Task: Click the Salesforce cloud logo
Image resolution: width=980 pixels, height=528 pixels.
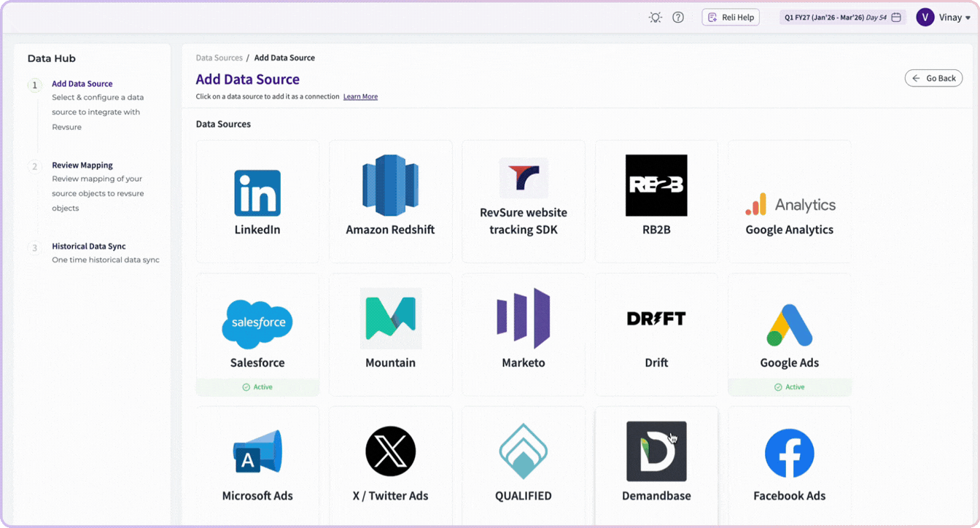Action: tap(257, 324)
